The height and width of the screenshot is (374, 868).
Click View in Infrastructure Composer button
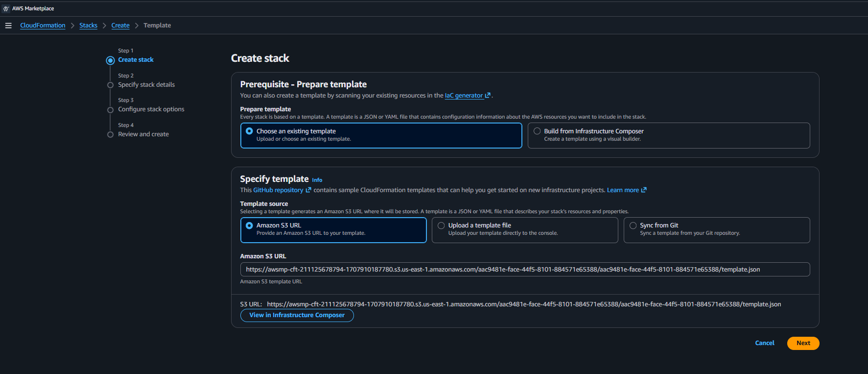[297, 315]
